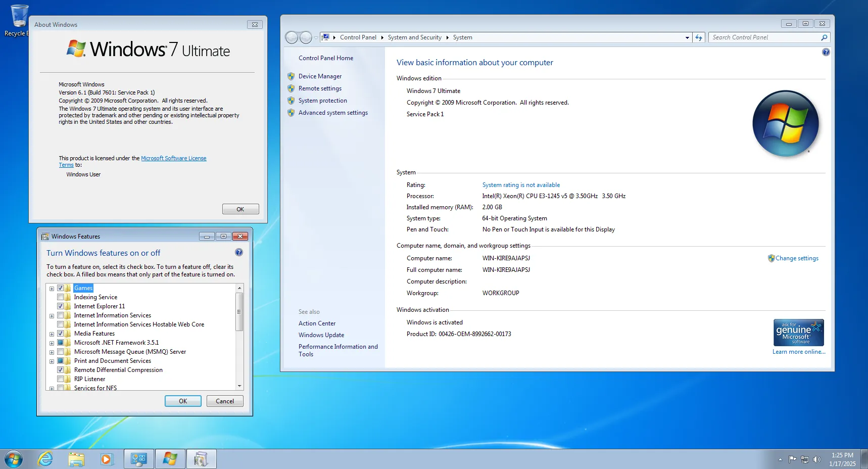Uncheck Internet Explorer 11 checkbox

point(60,306)
